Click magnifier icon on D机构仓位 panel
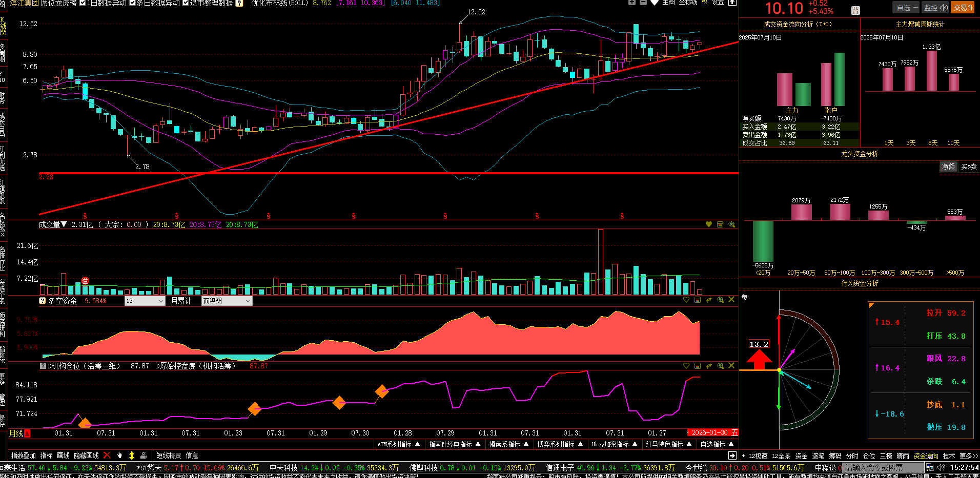This screenshot has width=980, height=478. (x=720, y=366)
